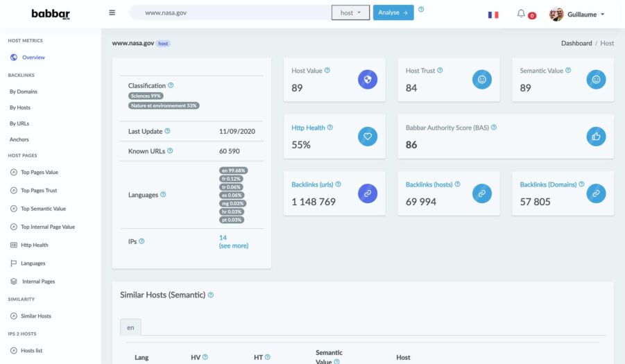The width and height of the screenshot is (625, 364).
Task: Go to Dashboard breadcrumb
Action: 576,44
